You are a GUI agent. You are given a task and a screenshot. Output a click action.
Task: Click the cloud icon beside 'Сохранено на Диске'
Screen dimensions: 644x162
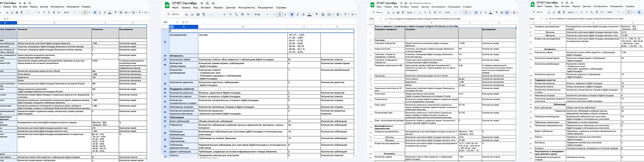coord(411,3)
